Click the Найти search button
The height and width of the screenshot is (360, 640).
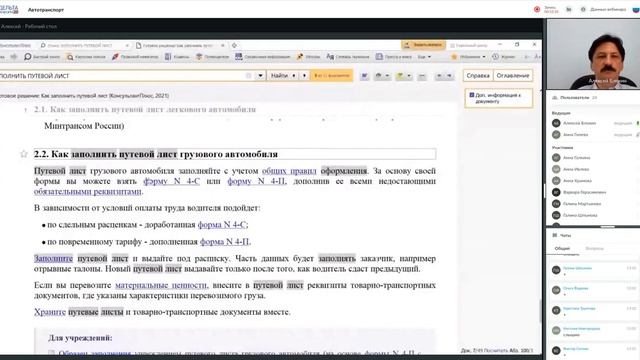(279, 76)
